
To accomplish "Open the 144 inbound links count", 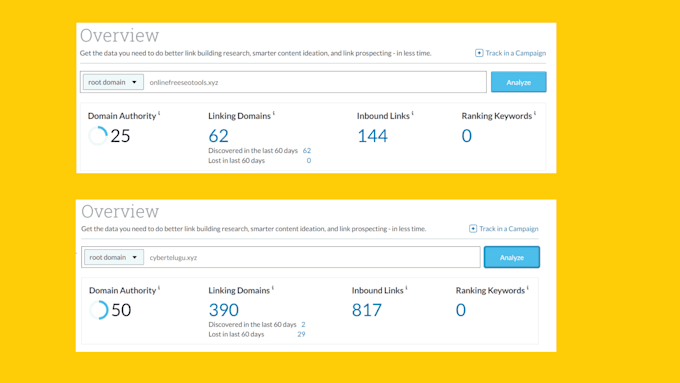I will [373, 136].
